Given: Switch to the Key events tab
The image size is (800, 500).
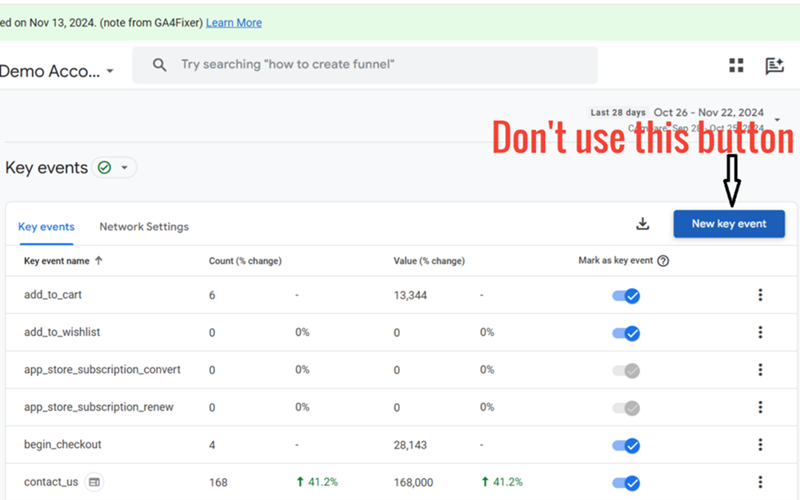Looking at the screenshot, I should 46,227.
